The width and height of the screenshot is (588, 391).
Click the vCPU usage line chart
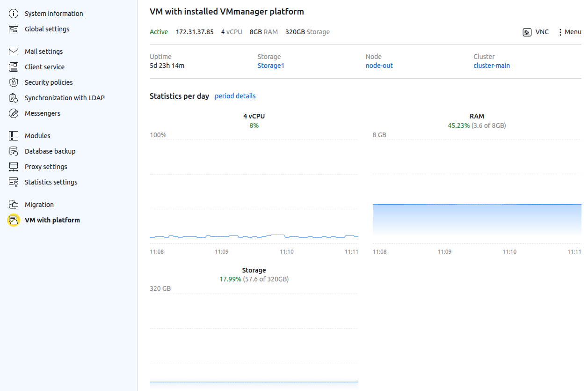pyautogui.click(x=254, y=192)
